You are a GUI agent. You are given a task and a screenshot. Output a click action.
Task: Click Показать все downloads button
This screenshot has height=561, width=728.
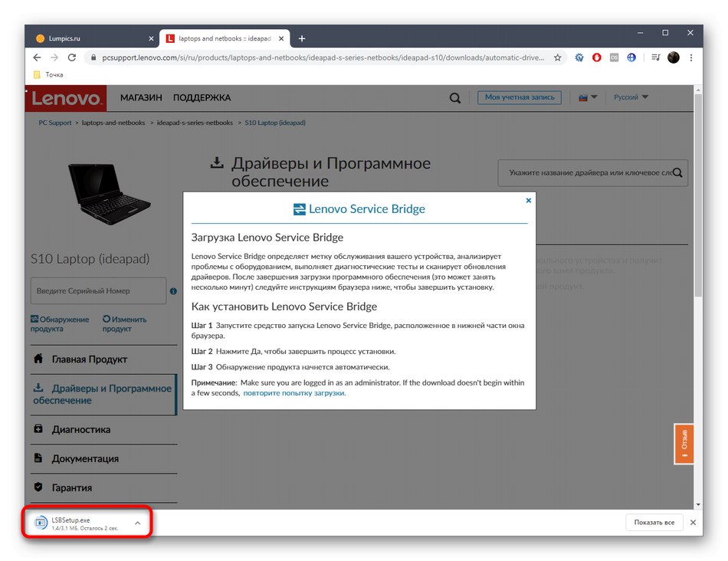pyautogui.click(x=654, y=523)
